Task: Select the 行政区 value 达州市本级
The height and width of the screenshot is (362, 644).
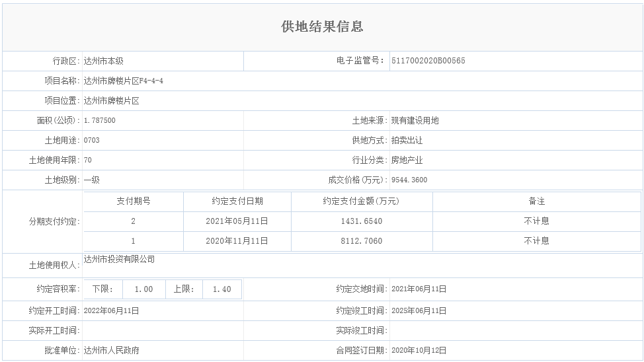Action: [x=104, y=61]
